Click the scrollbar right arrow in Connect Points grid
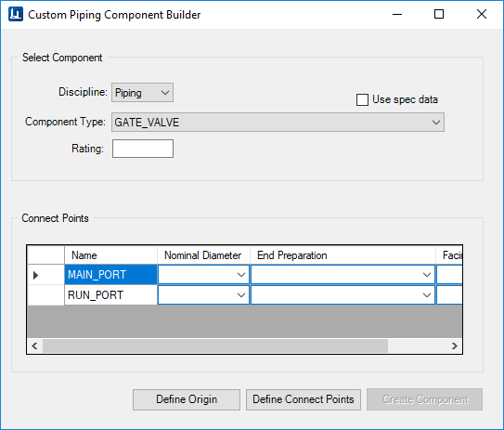The height and width of the screenshot is (430, 504). point(454,345)
